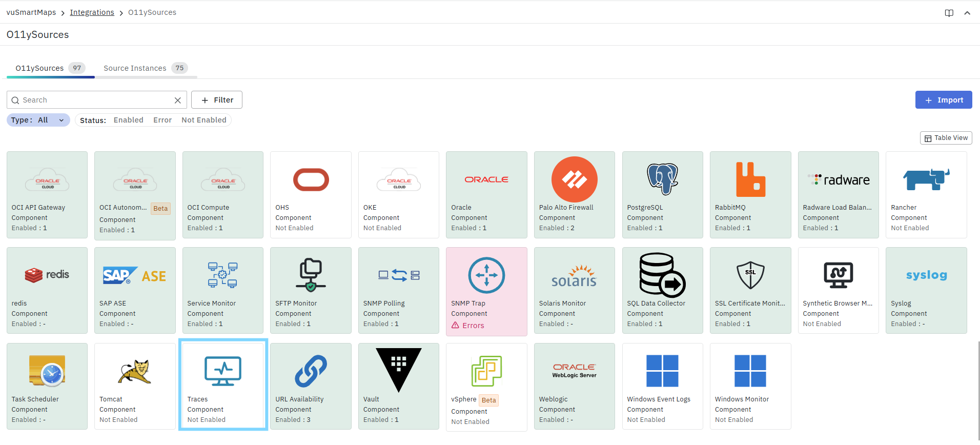This screenshot has width=980, height=445.
Task: Collapse the header using the top chevron
Action: pos(967,13)
